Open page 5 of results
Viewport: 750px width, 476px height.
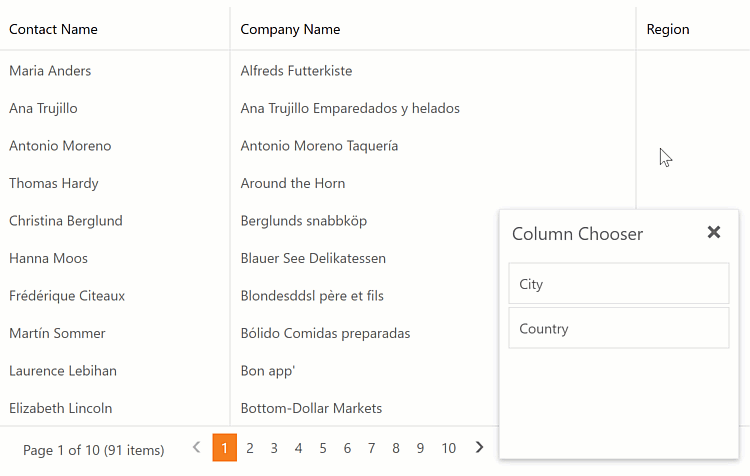tap(323, 449)
